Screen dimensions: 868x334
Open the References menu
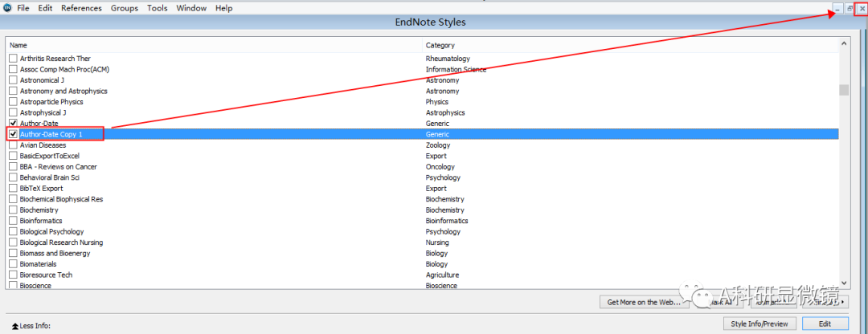click(x=81, y=8)
